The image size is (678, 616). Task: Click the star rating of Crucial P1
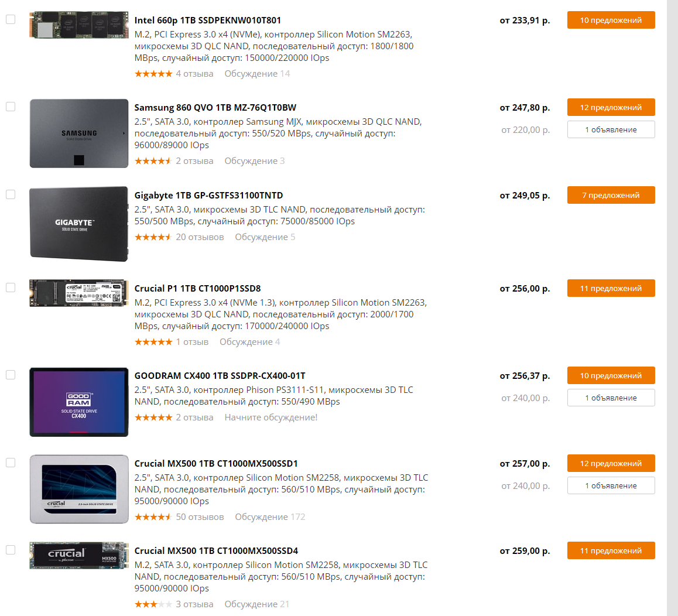coord(153,342)
